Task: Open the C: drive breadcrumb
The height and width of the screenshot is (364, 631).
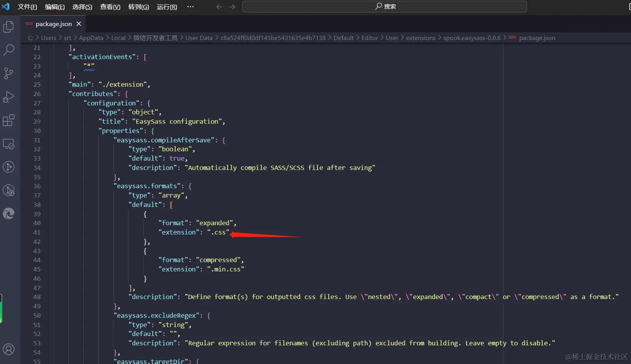Action: (x=31, y=38)
